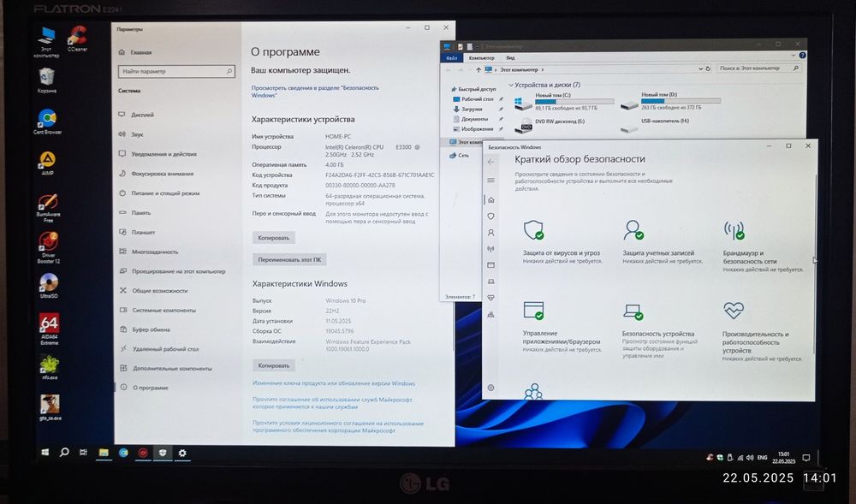Screen dimensions: 856x504
Task: Open Device performance and health tile
Action: pos(763,332)
